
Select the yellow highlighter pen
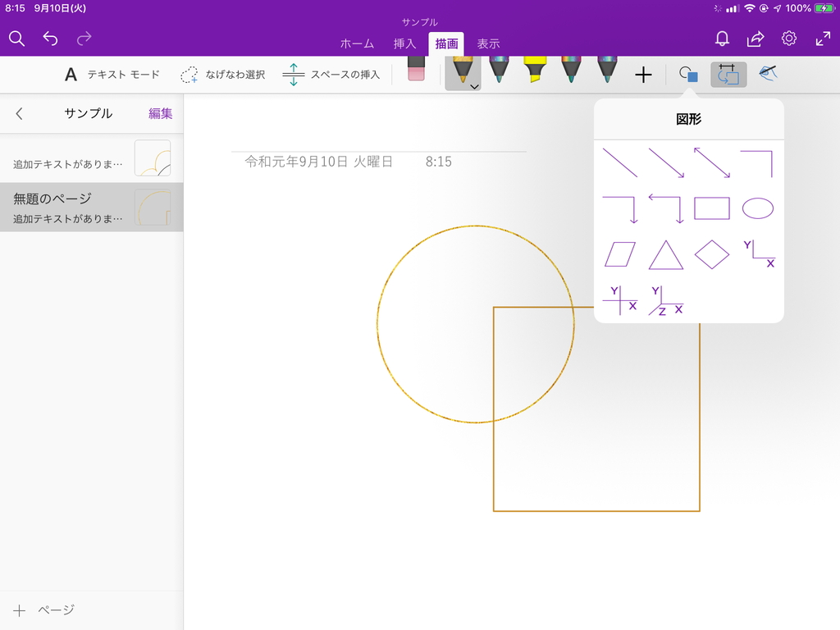coord(534,72)
